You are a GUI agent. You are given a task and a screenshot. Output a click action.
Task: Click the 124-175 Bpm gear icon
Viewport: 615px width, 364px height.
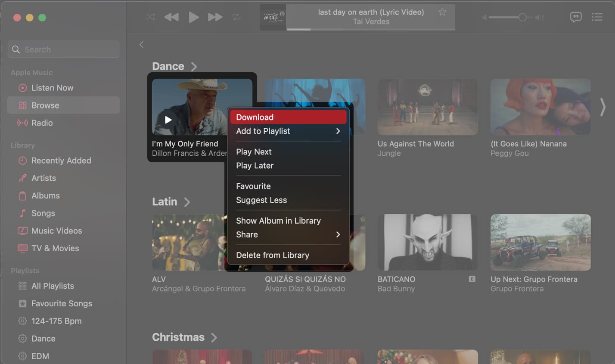tap(22, 321)
